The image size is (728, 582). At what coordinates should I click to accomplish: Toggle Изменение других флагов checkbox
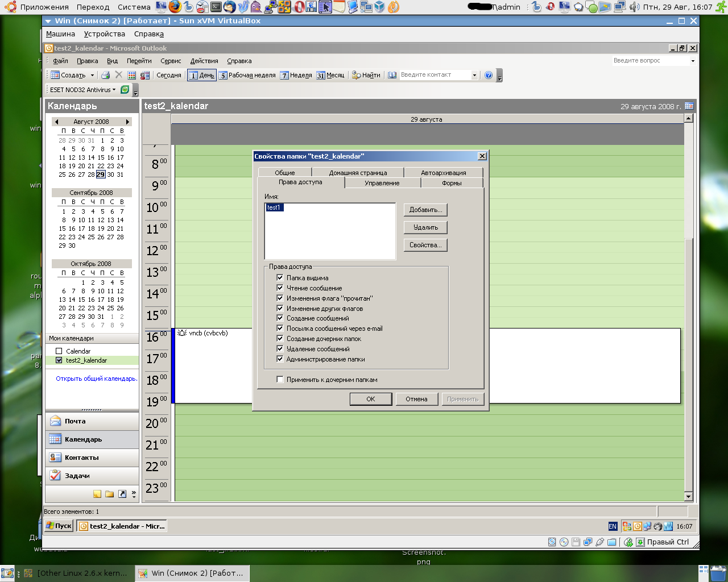pos(280,308)
